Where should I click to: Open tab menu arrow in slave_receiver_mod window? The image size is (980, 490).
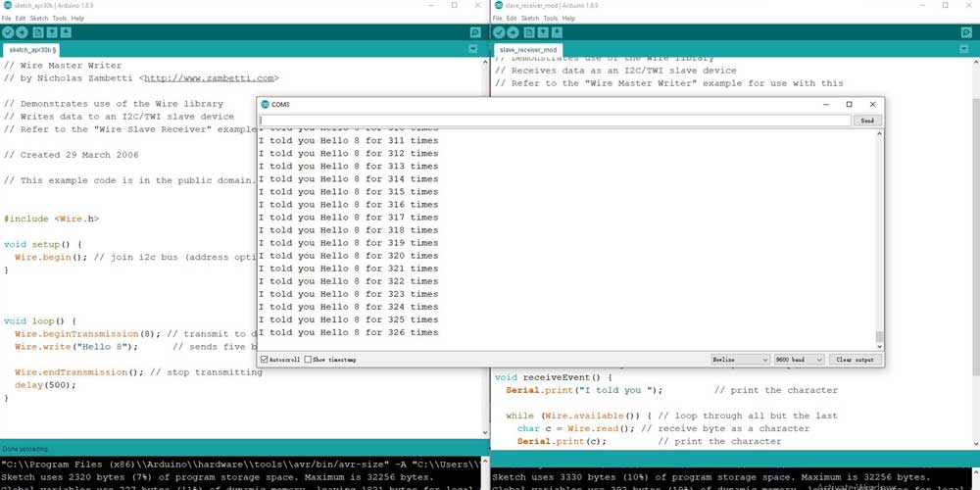pyautogui.click(x=965, y=49)
